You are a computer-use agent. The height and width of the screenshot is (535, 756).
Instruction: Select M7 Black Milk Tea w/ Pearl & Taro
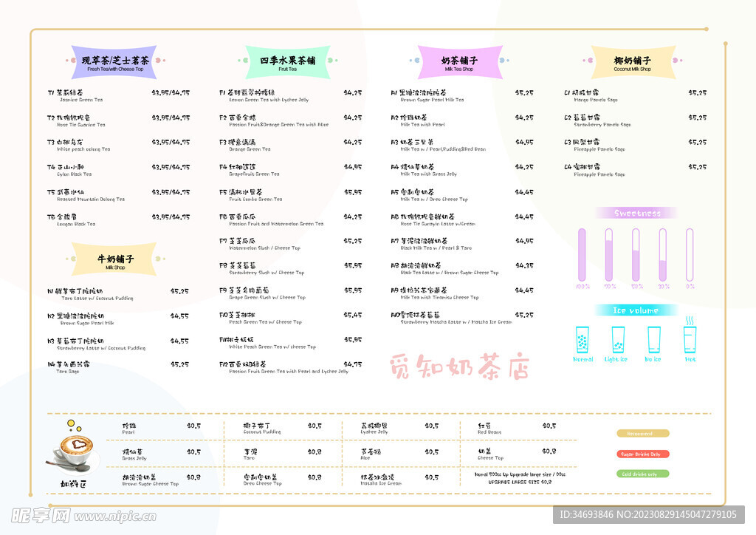pos(462,244)
